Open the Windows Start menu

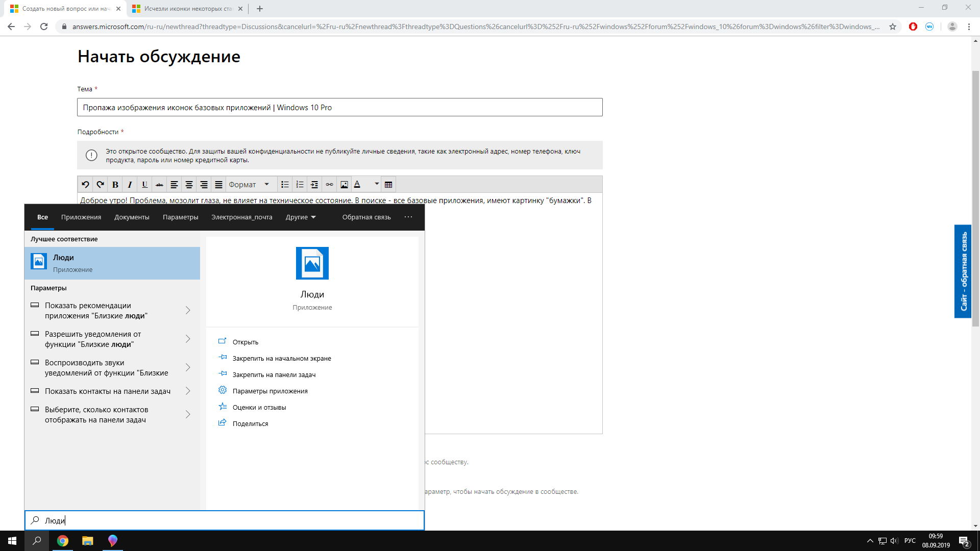tap(12, 541)
